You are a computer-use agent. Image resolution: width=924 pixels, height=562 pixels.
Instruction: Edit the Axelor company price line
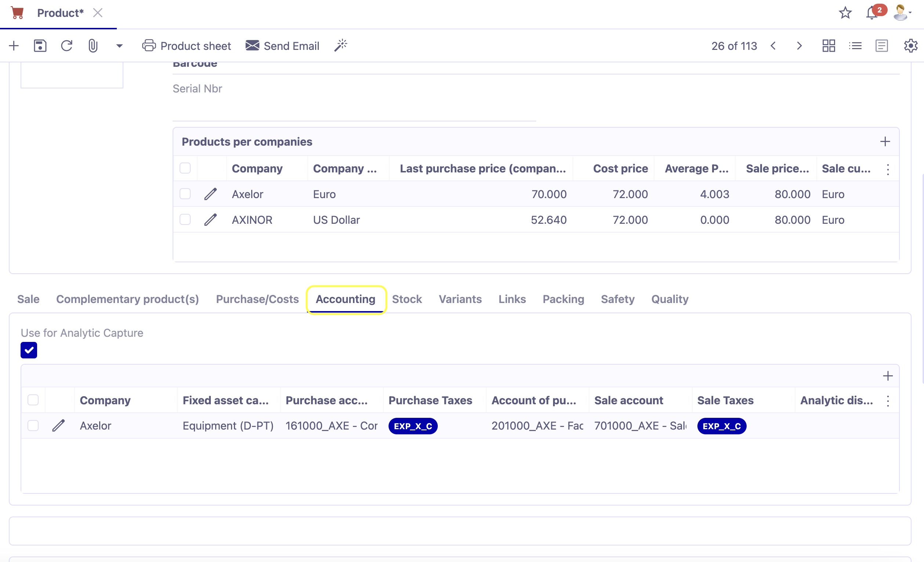210,194
